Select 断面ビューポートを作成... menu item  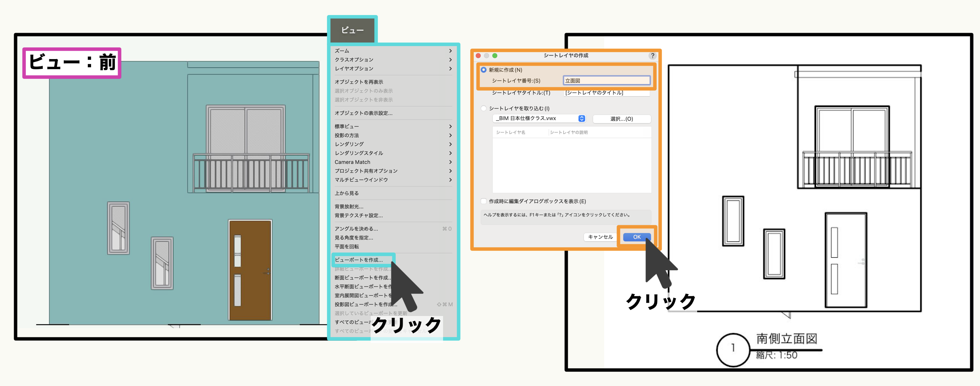(362, 278)
